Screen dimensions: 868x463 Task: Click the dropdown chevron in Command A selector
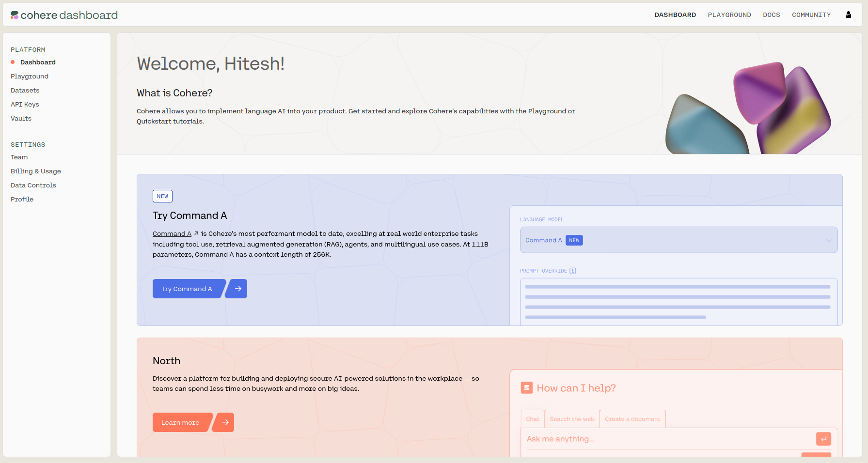[x=829, y=241]
